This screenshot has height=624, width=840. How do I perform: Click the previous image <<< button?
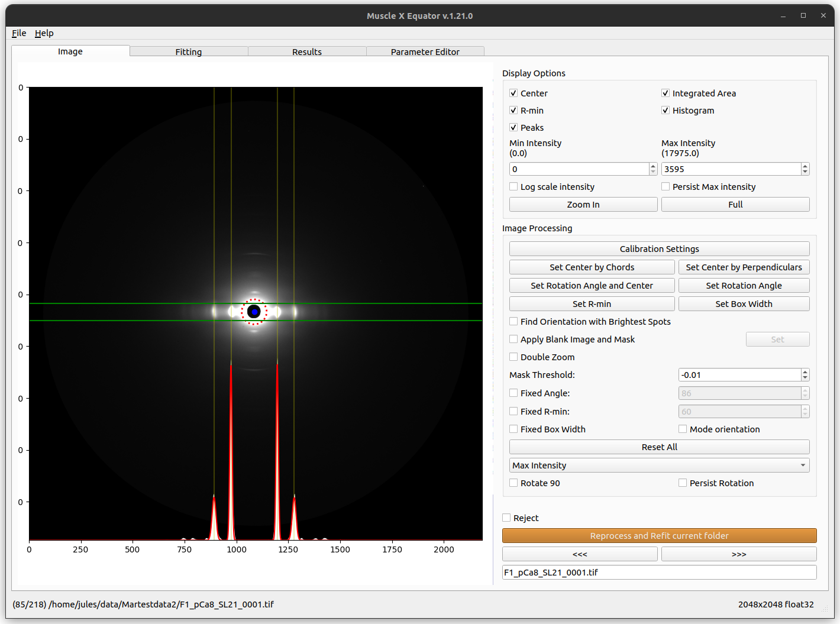580,554
